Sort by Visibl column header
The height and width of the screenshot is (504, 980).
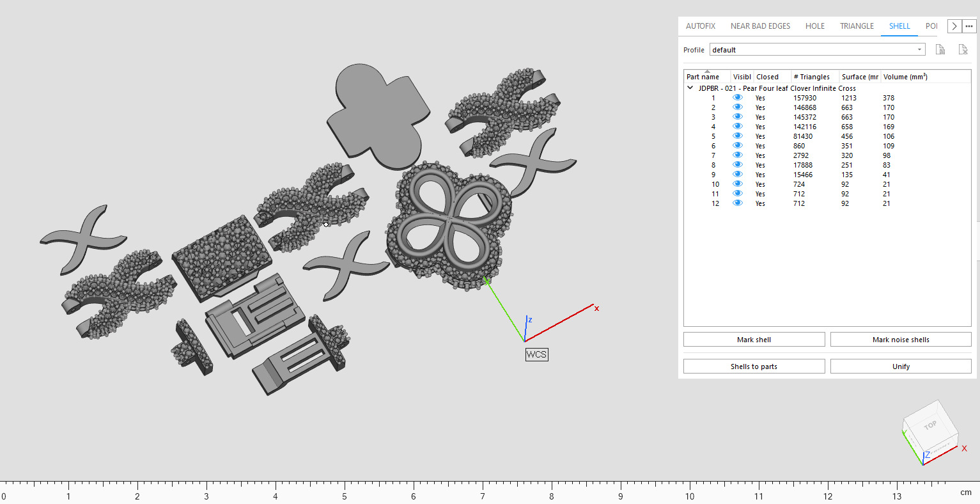coord(742,77)
